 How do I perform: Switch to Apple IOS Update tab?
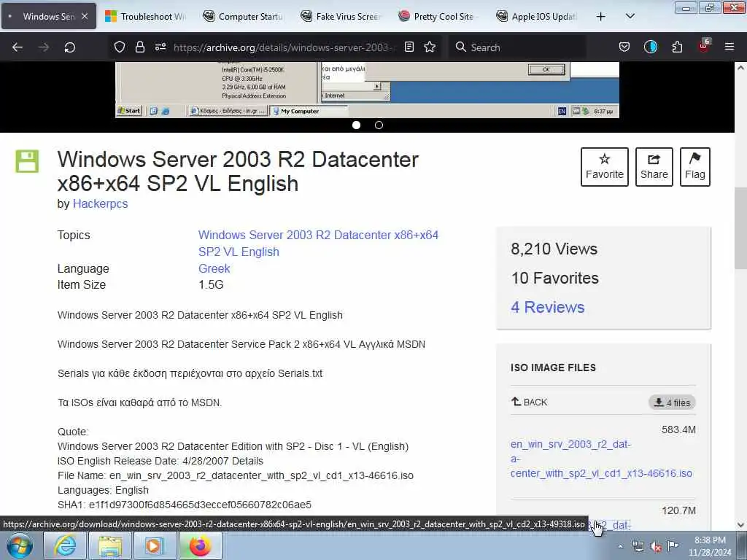536,16
